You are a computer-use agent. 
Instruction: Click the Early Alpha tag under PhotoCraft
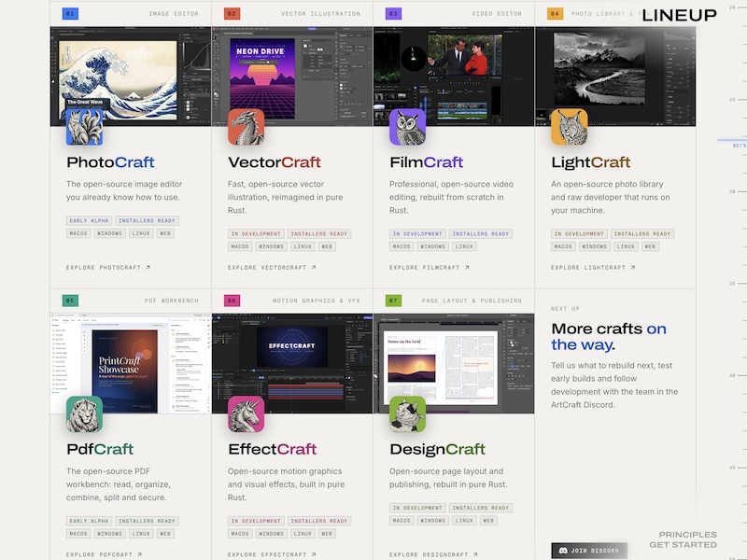click(89, 220)
